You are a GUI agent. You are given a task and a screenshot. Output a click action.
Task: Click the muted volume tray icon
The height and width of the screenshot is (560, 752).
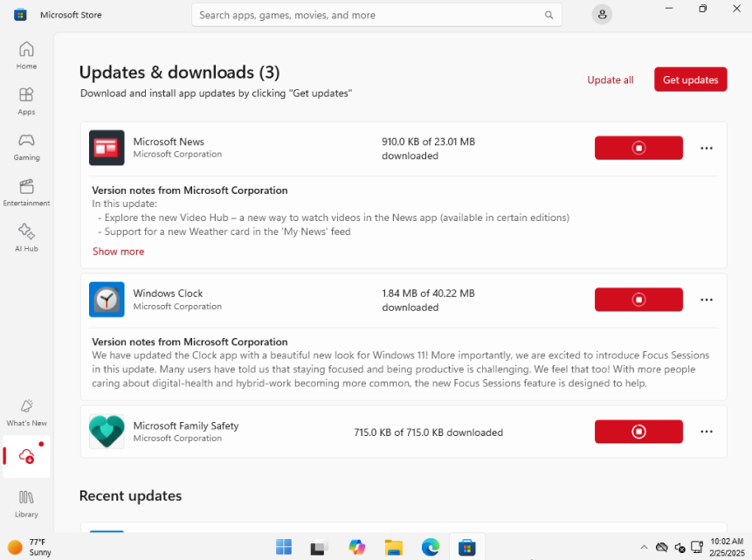[680, 547]
